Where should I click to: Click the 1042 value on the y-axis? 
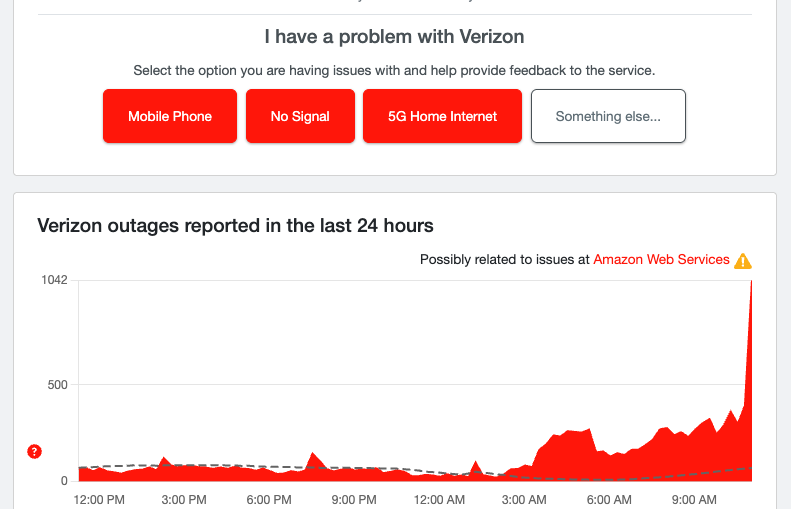coord(53,279)
